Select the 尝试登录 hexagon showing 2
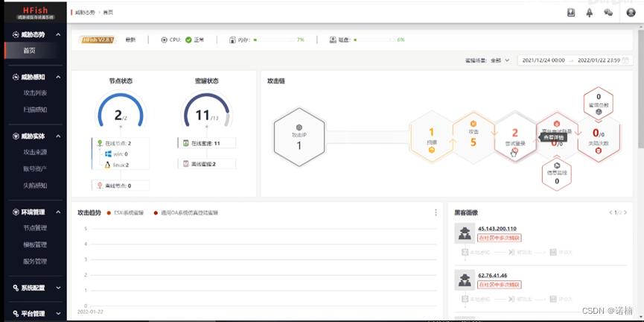Screen dimensions: 644x322 [x=515, y=137]
